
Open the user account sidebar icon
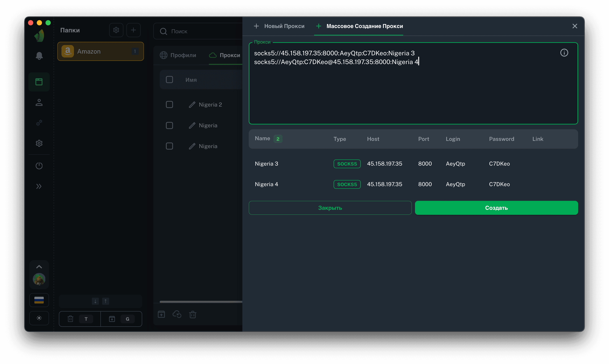(39, 103)
